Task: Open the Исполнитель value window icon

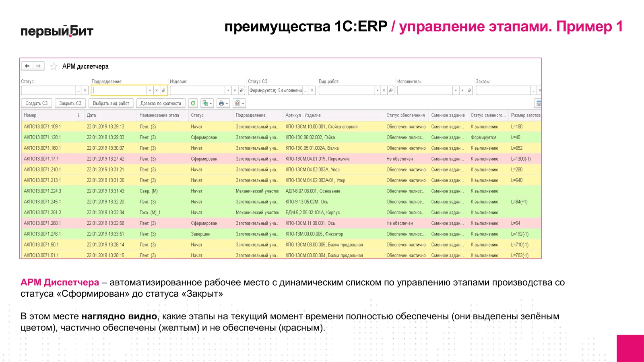Action: pos(469,91)
